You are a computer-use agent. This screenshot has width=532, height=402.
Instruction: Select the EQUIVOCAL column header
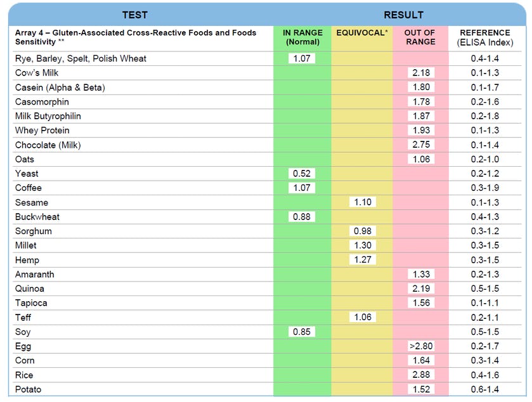point(362,33)
